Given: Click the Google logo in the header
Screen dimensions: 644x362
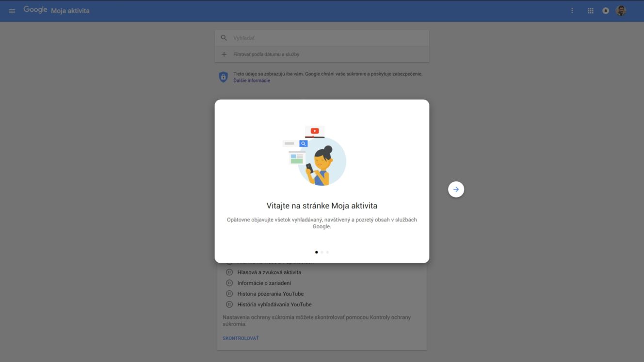Looking at the screenshot, I should [35, 10].
